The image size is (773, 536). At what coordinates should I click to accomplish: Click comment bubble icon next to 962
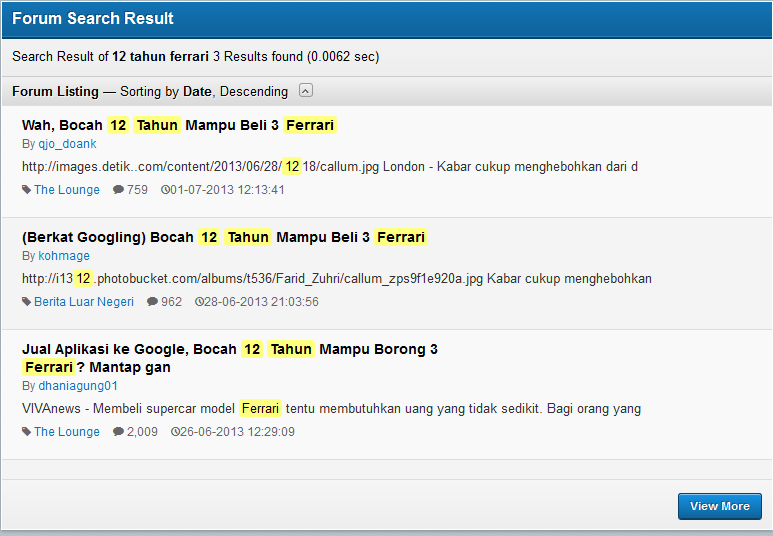tap(152, 302)
